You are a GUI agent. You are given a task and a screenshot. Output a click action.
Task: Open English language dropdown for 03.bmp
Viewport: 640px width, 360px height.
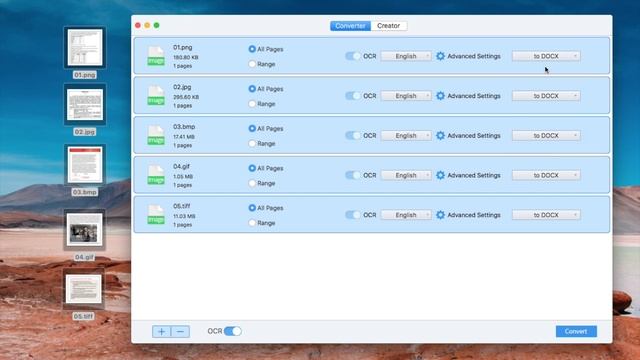tap(406, 135)
